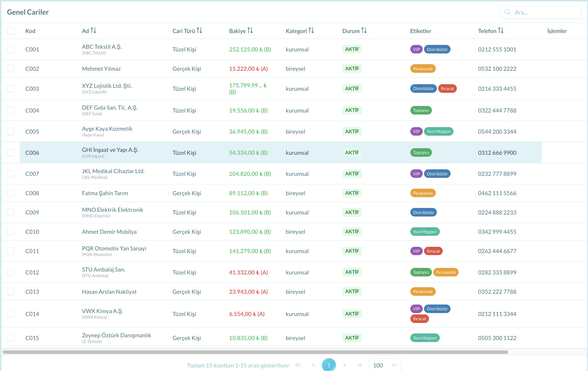This screenshot has width=588, height=371.
Task: Check the C004 DEF Gıda checkbox
Action: [x=11, y=110]
